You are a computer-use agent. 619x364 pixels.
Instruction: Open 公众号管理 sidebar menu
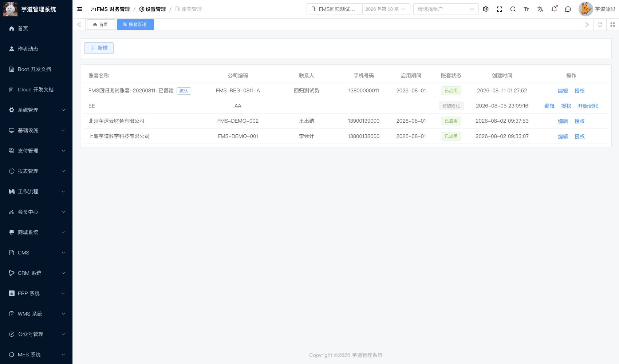coord(36,334)
